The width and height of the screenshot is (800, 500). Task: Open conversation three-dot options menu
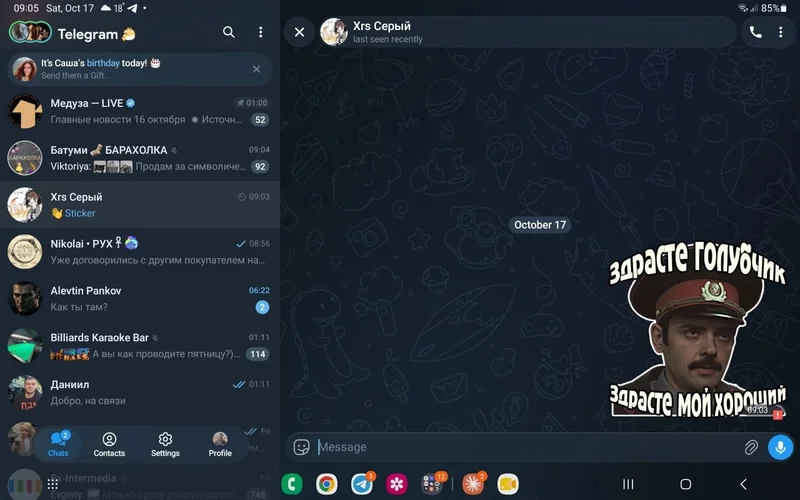(781, 32)
